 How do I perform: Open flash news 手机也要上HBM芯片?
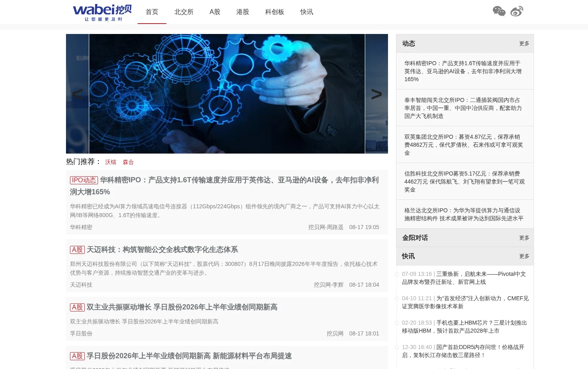(464, 327)
